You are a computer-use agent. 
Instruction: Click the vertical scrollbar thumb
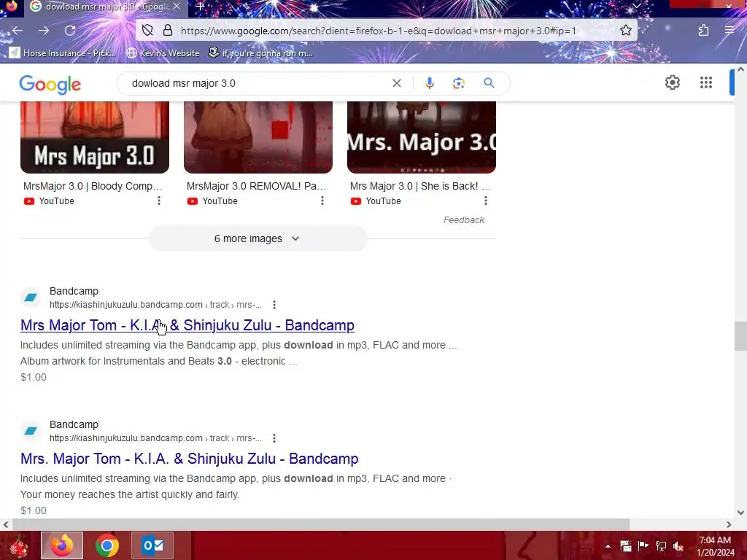coord(740,335)
